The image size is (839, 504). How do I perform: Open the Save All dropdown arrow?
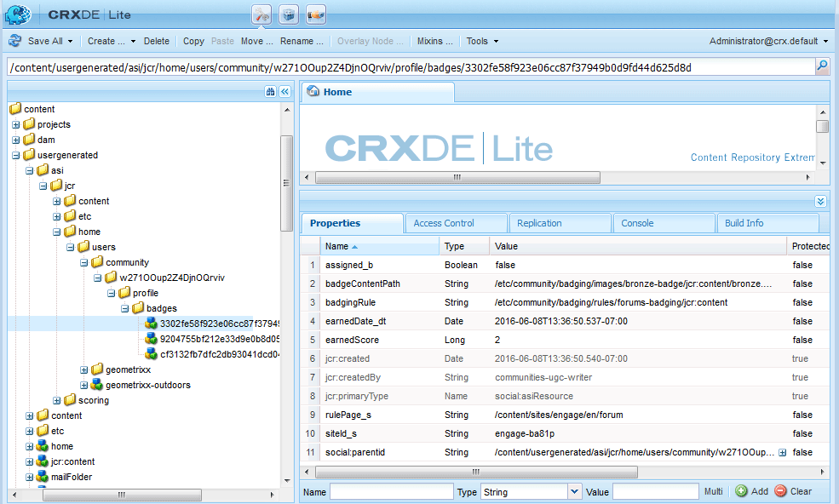coord(70,41)
